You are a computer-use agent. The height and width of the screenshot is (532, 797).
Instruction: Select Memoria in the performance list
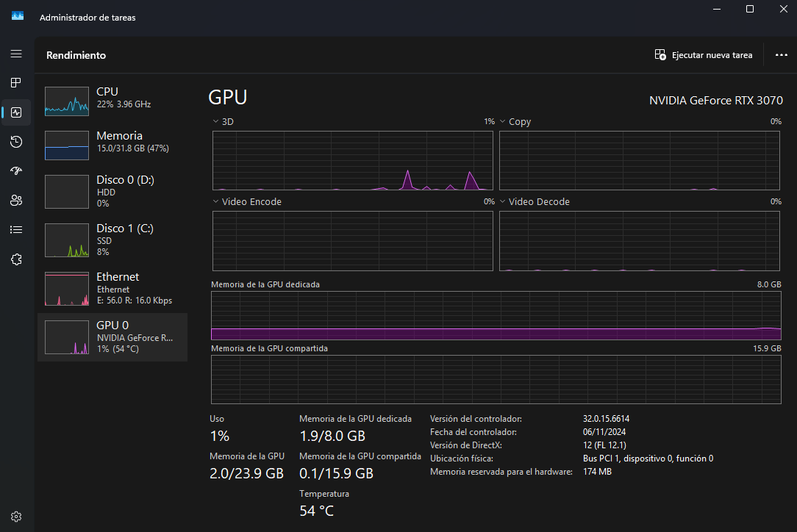point(112,145)
